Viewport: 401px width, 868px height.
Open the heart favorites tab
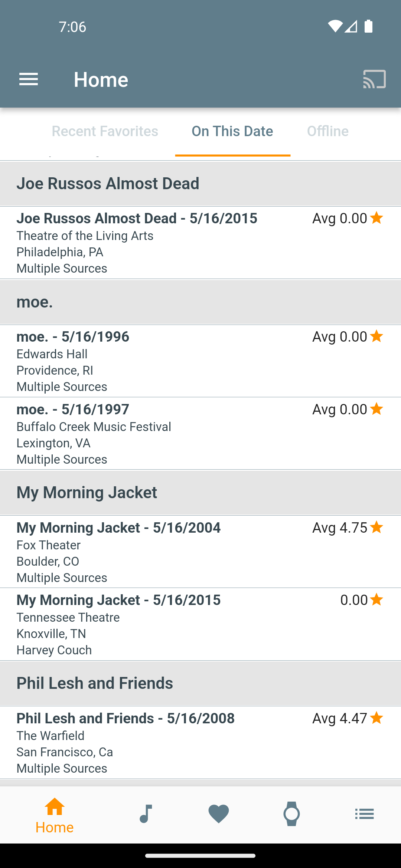point(219,814)
